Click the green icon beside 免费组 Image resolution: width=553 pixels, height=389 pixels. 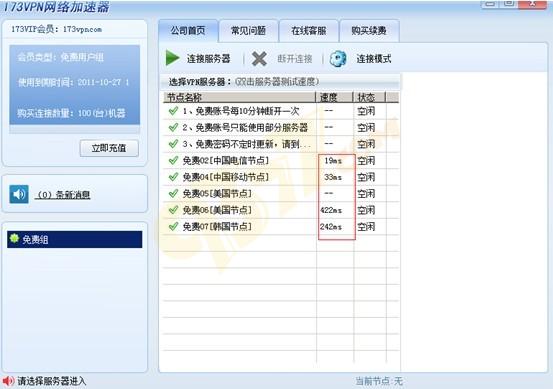(14, 239)
